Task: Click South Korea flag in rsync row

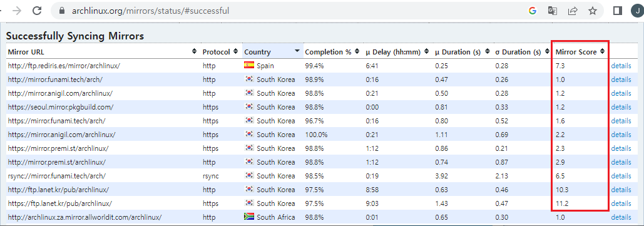Action: (249, 175)
